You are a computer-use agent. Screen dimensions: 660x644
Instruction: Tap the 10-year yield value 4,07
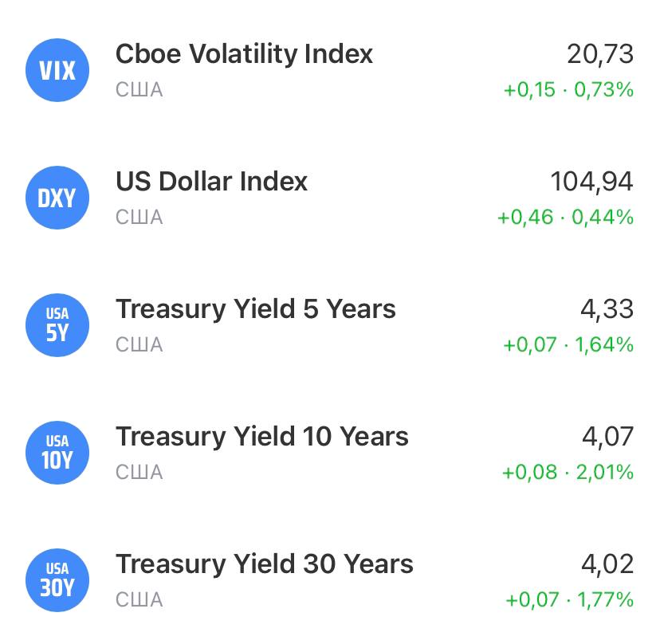pos(607,437)
